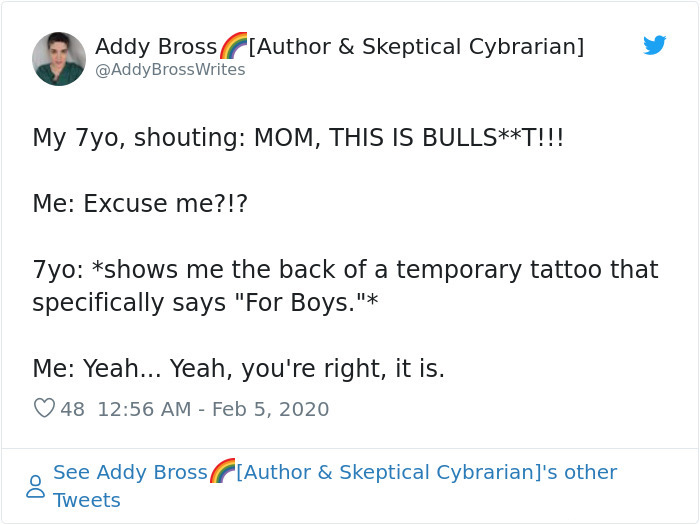This screenshot has width=700, height=525.
Task: Click the "Addy Bross" display name in the header
Action: pos(156,47)
